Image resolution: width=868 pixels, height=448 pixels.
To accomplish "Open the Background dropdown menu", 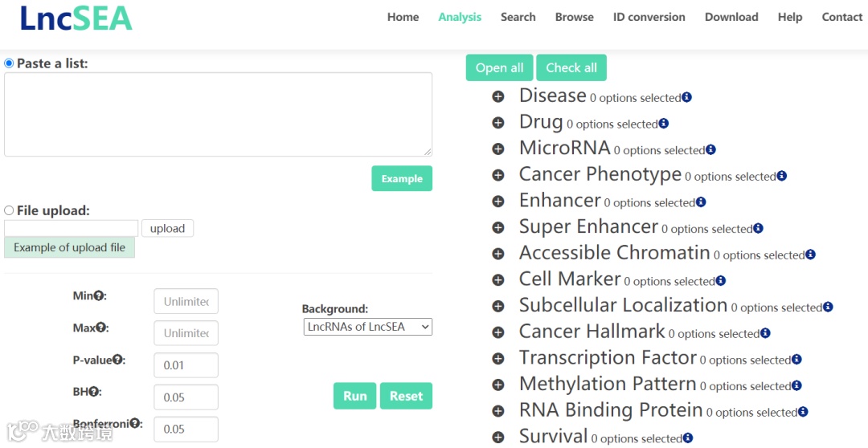I will point(367,327).
